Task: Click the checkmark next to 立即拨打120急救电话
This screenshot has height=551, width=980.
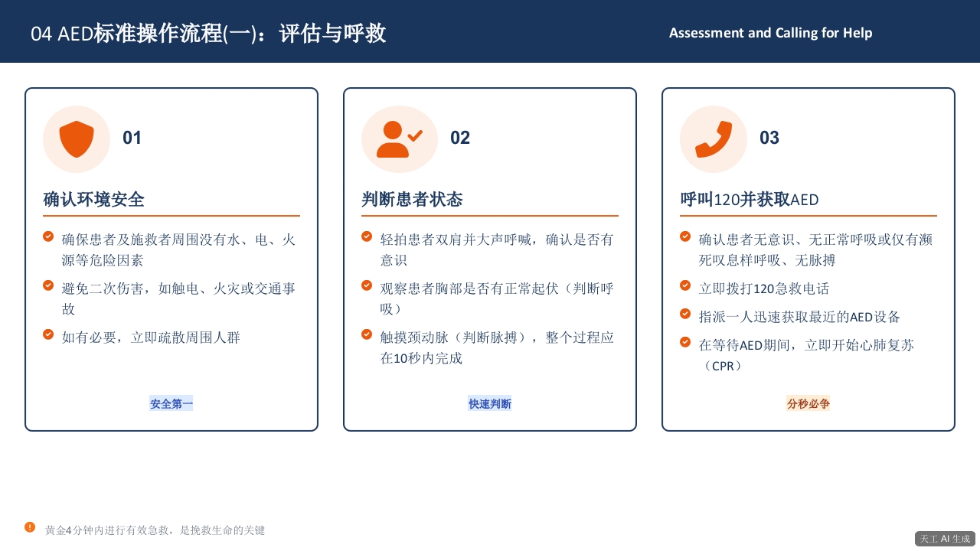Action: [685, 285]
